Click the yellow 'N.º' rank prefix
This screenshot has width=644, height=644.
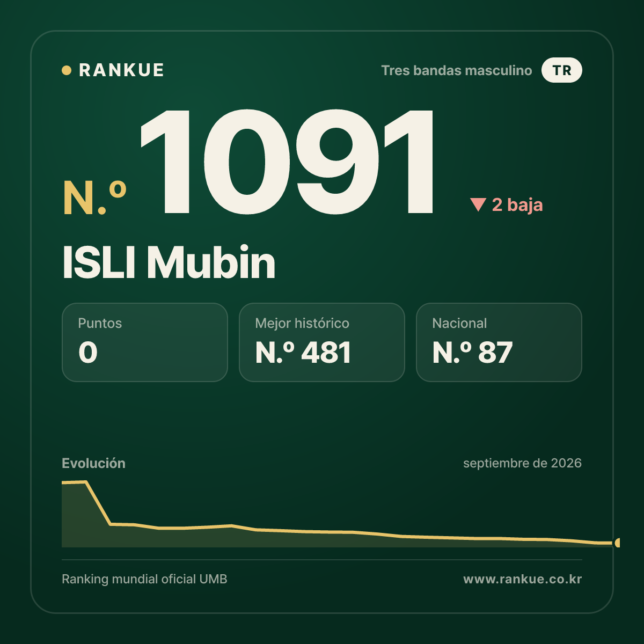pyautogui.click(x=94, y=197)
